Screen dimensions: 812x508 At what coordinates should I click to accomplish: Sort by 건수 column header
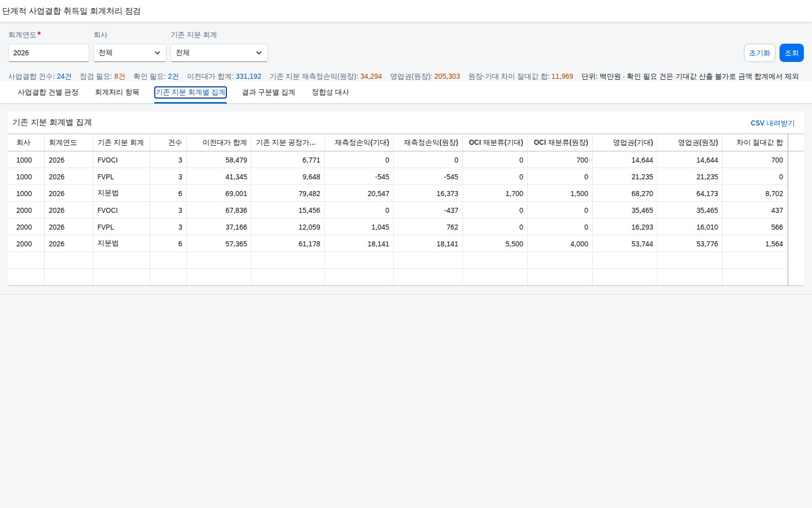coord(168,143)
